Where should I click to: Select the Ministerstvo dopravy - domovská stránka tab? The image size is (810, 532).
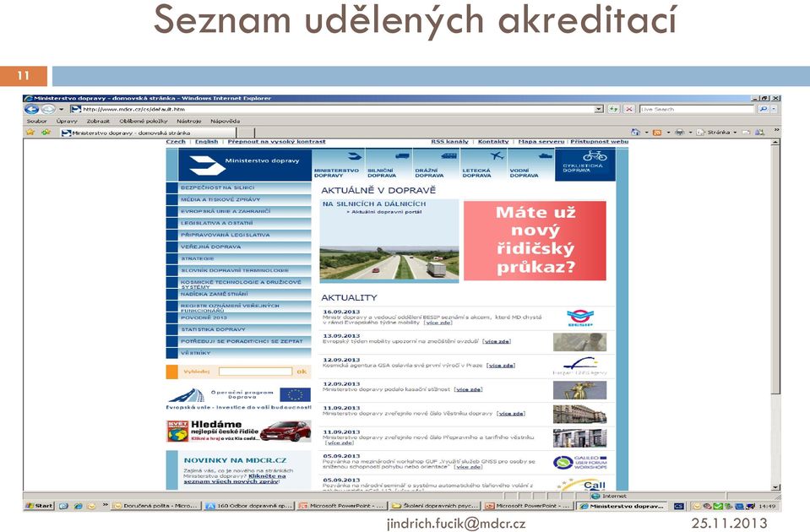[x=149, y=133]
